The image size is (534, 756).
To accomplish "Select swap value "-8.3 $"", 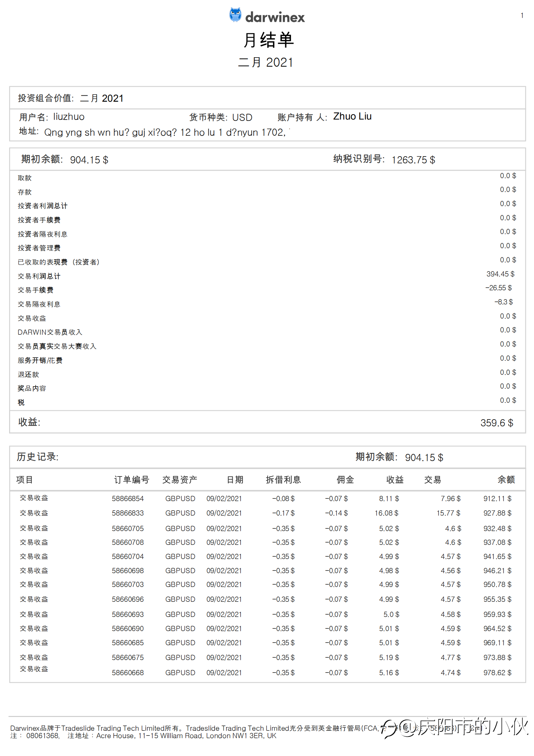I will (x=503, y=302).
